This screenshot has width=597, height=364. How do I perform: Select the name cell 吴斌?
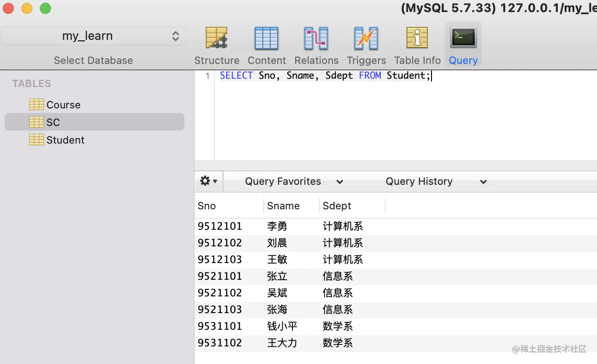point(277,293)
